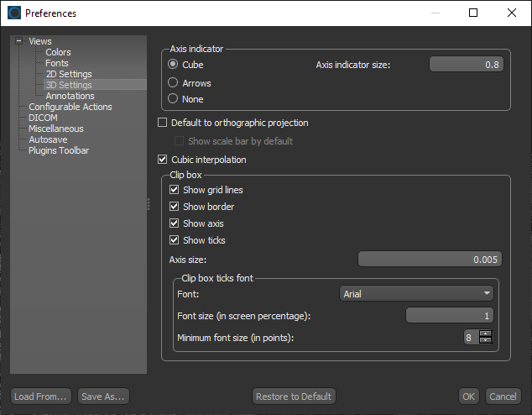This screenshot has width=532, height=415.
Task: Select Fonts in the preferences tree
Action: point(57,63)
